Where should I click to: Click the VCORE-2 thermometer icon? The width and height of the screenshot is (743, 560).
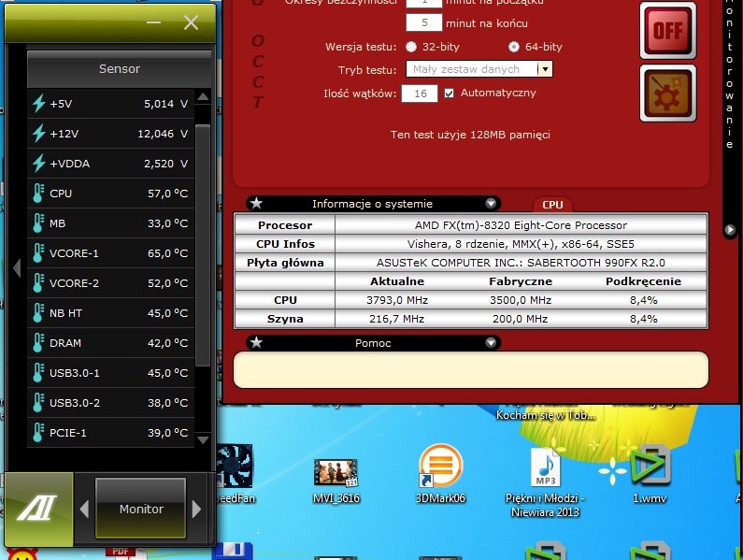pyautogui.click(x=38, y=283)
